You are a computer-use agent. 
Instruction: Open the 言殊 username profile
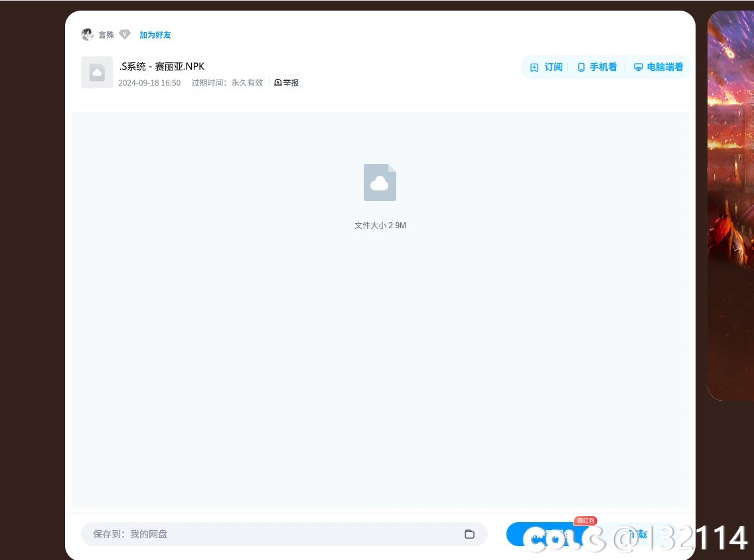106,35
